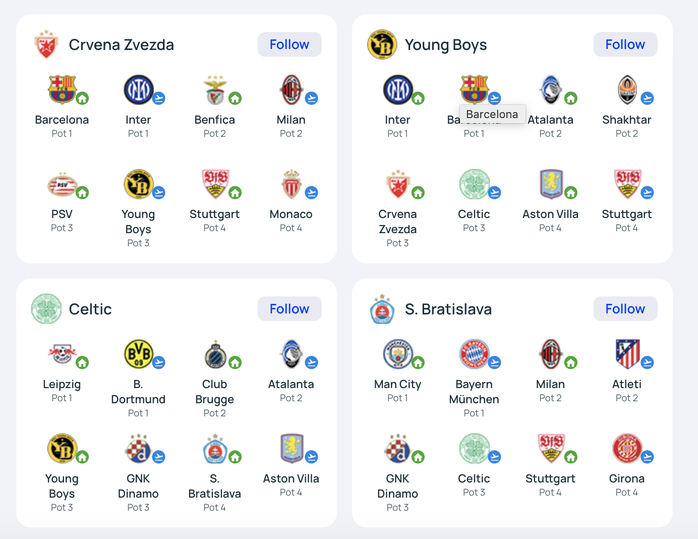Click Young Boys header team name
This screenshot has width=698, height=539.
click(446, 45)
